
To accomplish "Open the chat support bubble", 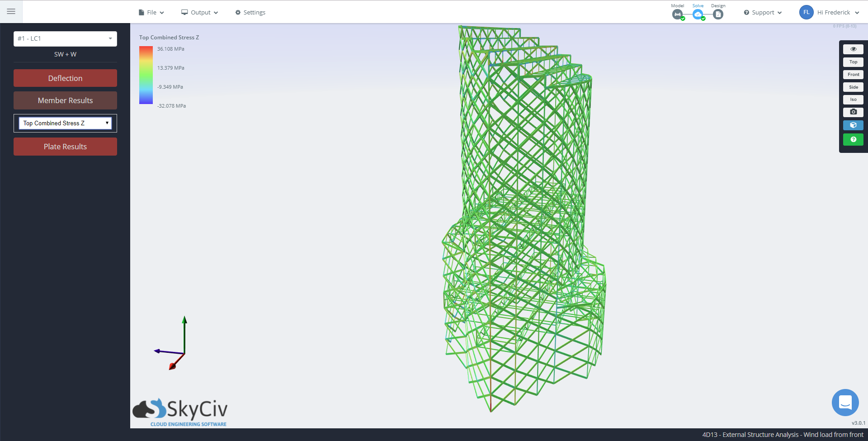I will (845, 402).
